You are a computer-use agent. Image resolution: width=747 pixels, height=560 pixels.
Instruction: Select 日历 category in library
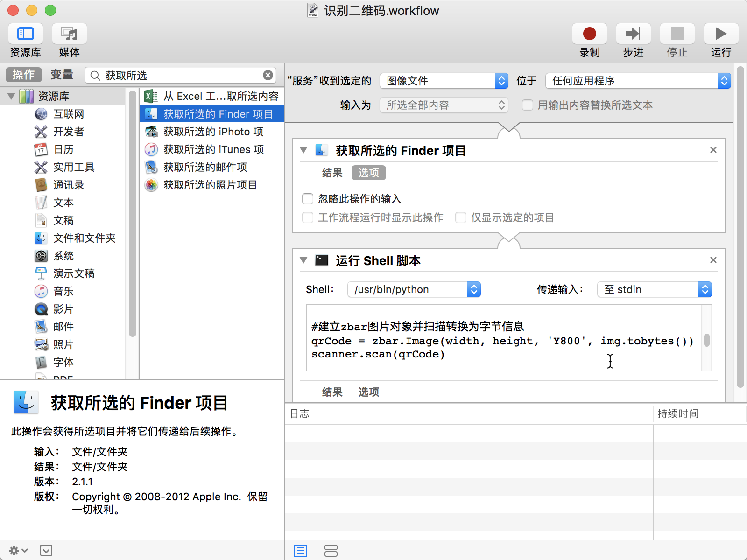point(63,149)
